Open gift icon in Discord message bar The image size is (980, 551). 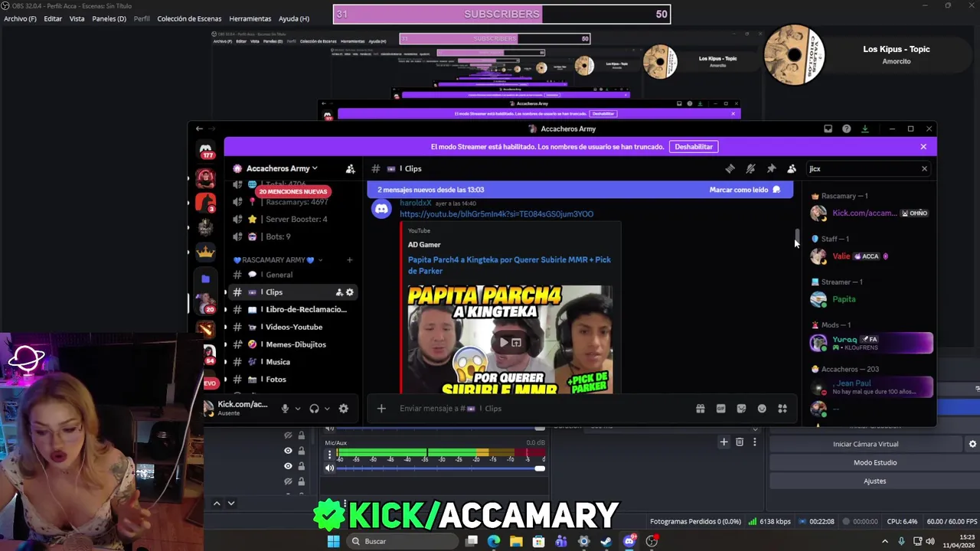(x=700, y=409)
